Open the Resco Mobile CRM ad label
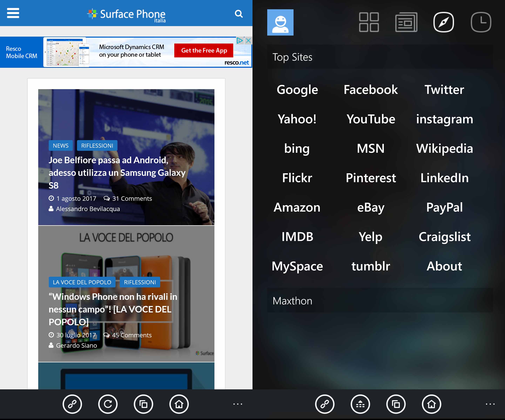This screenshot has width=505, height=420. pyautogui.click(x=21, y=52)
